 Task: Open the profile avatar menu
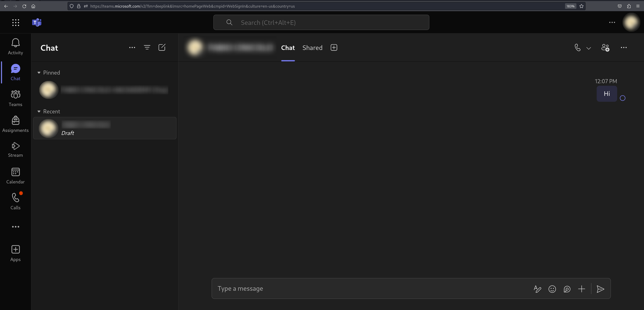pyautogui.click(x=631, y=23)
